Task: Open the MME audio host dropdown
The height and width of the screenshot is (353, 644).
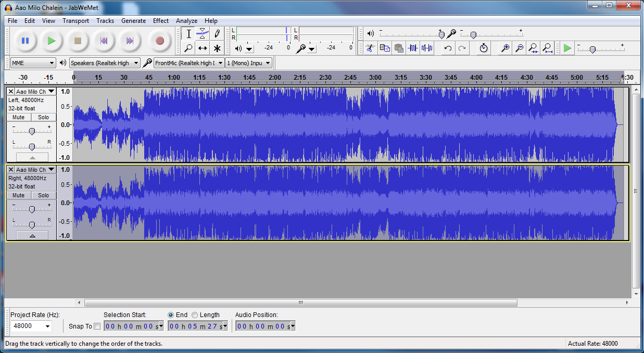Action: point(33,63)
